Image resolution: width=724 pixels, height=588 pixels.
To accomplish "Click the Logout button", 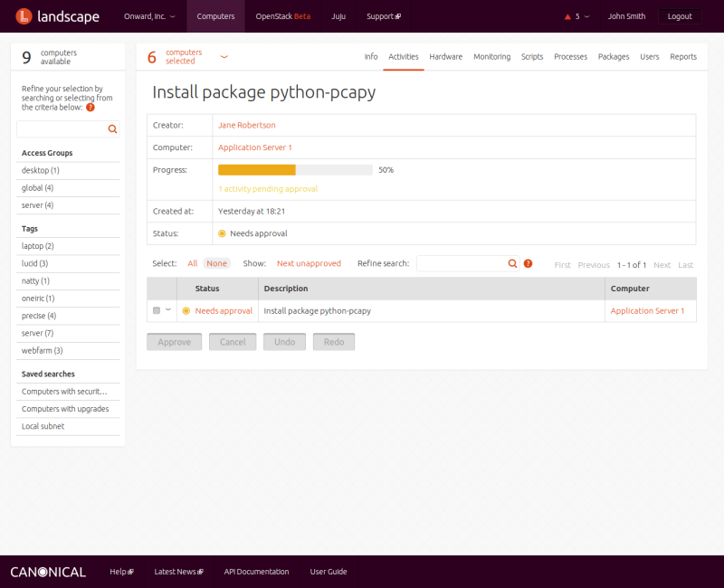I will click(679, 16).
